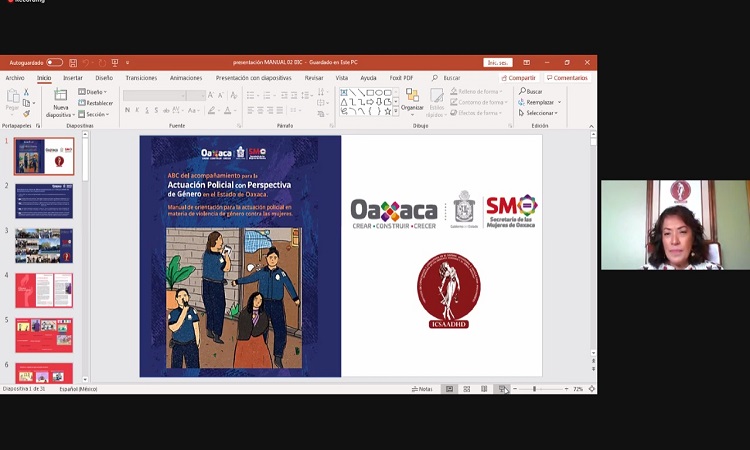Open the Diseño layout dropdown
This screenshot has width=750, height=450.
(x=93, y=92)
